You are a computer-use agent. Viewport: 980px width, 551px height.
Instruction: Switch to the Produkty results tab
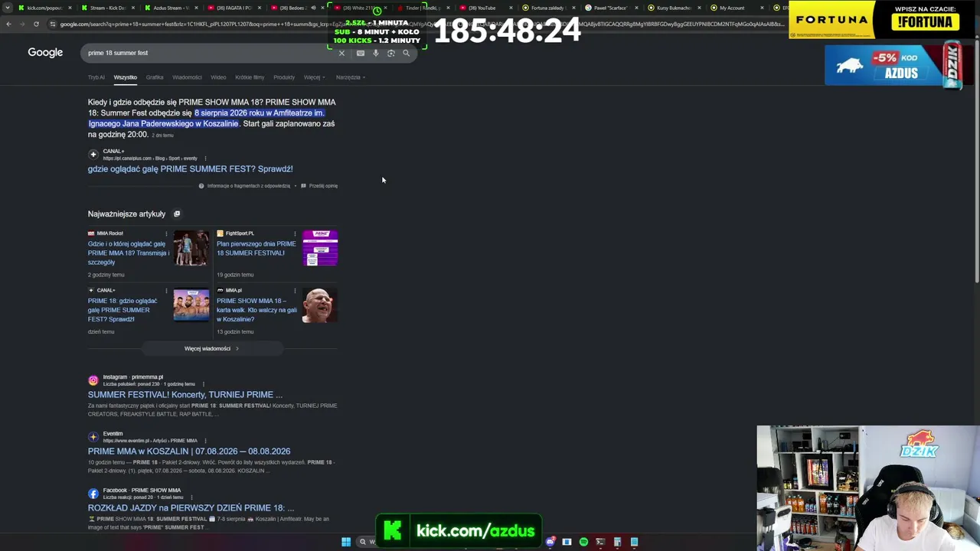[x=284, y=77]
